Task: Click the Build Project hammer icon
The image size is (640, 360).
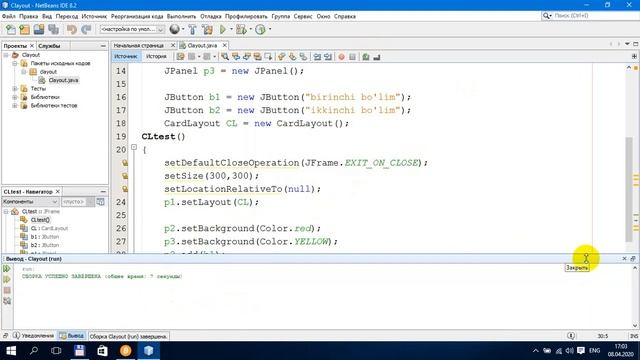Action: pos(192,29)
